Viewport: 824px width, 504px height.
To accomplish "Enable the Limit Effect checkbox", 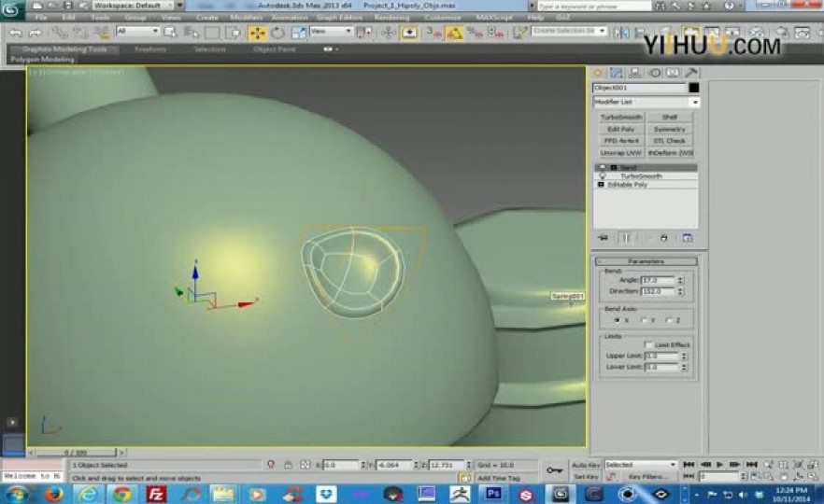I will (x=648, y=345).
